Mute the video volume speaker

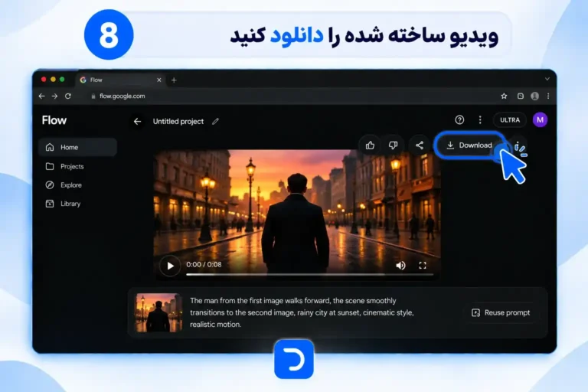pos(400,266)
